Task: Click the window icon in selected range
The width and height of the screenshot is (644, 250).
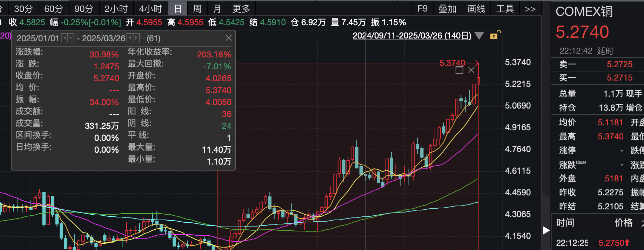Action: click(459, 70)
